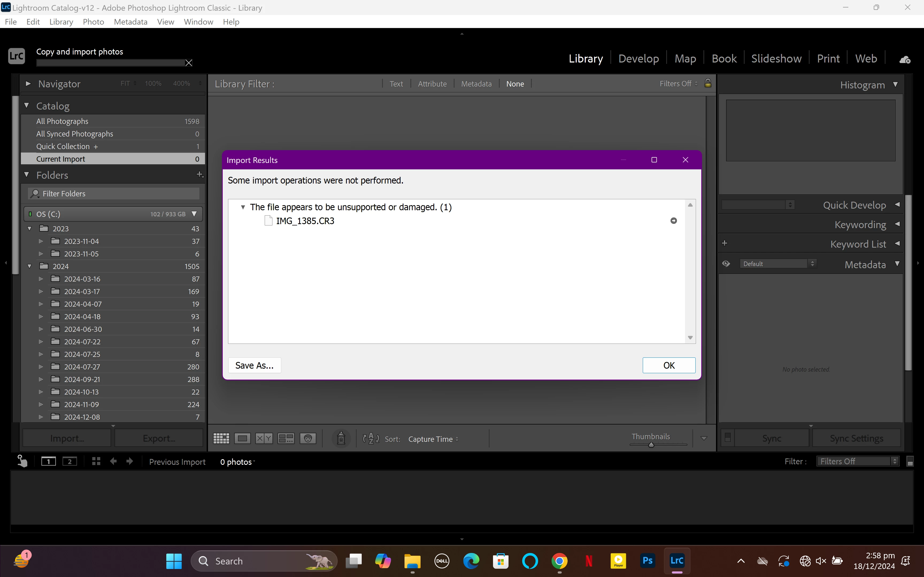Click the arrow icon beside IMG_1385.CR3
This screenshot has height=577, width=924.
[673, 221]
